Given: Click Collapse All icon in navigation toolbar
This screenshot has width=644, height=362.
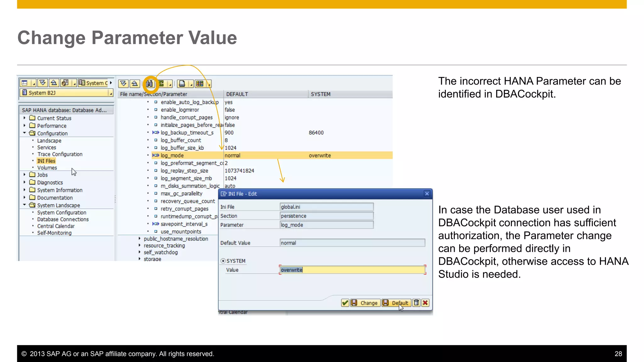Looking at the screenshot, I should pyautogui.click(x=54, y=83).
